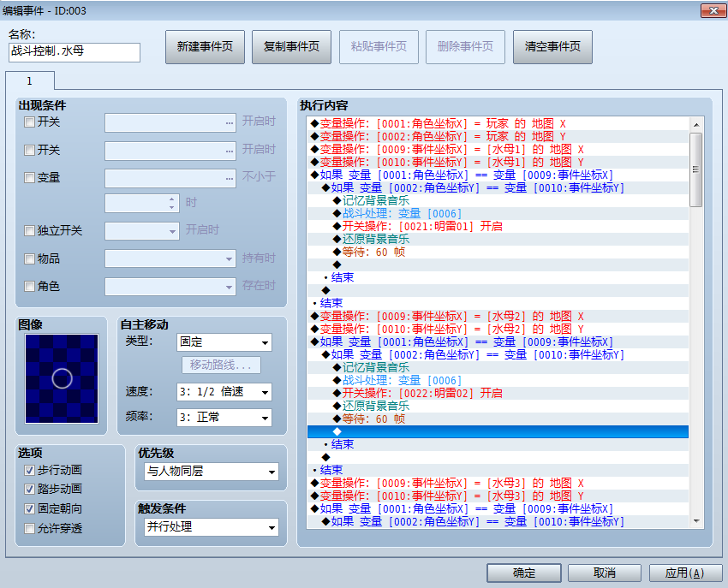Uncheck the 踏步动画 option
Image resolution: width=728 pixels, height=588 pixels.
(29, 490)
